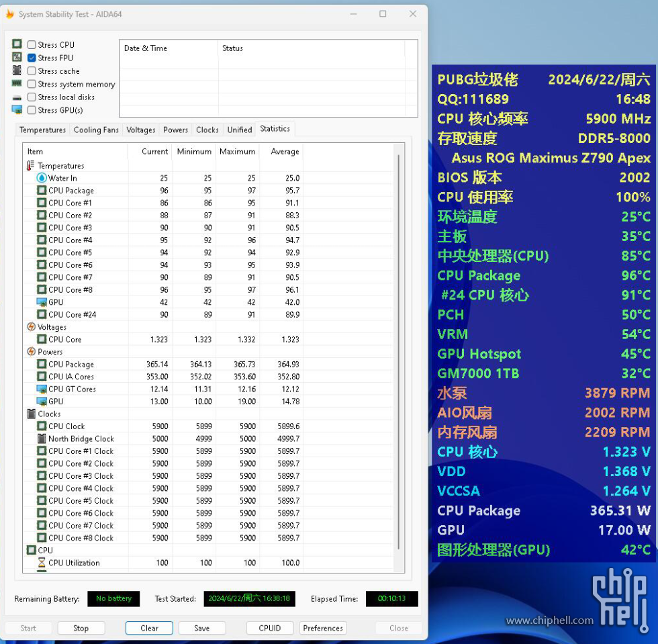Screen dimensions: 658x644
Task: Click the chip icon for CPU Core #8
Action: [42, 289]
